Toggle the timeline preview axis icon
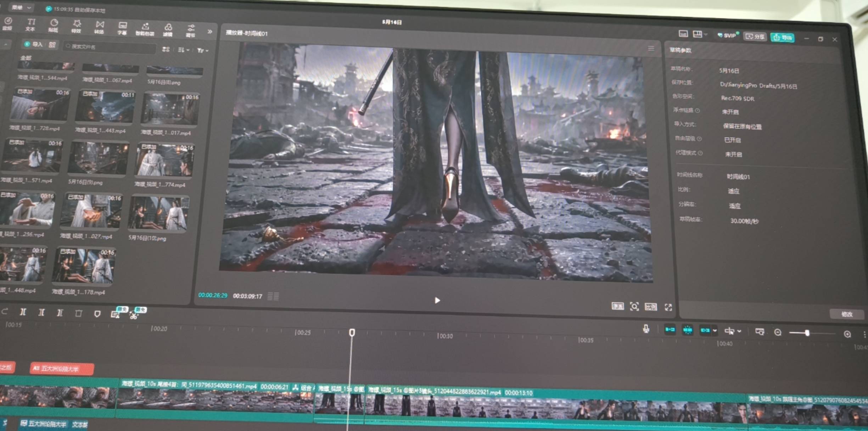This screenshot has height=431, width=868. (759, 332)
